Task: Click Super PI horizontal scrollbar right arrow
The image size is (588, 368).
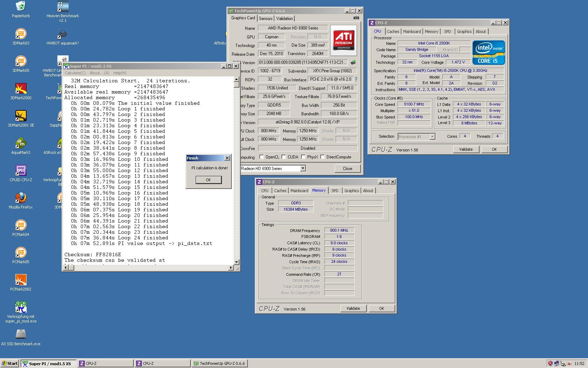Action: 231,268
